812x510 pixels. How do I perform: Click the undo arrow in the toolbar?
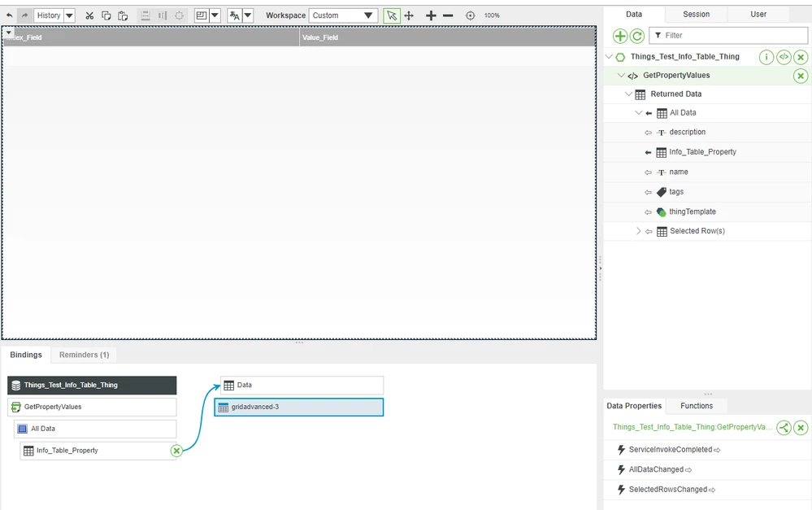(x=9, y=15)
